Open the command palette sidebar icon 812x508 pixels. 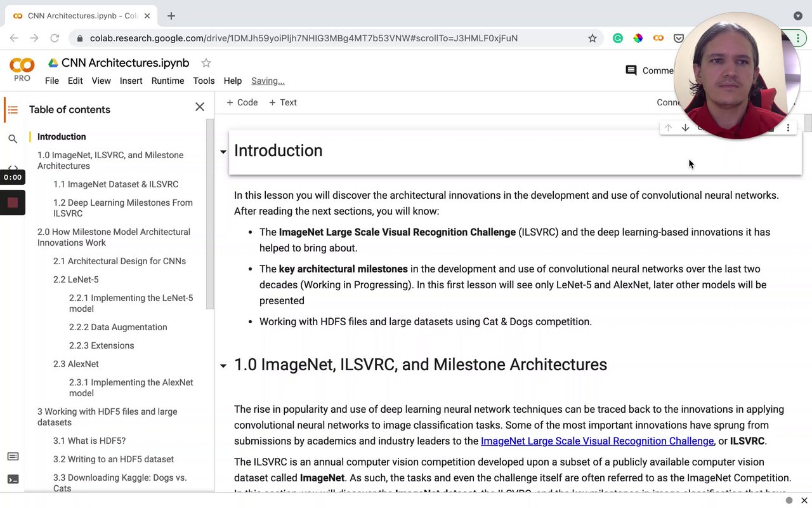(13, 457)
